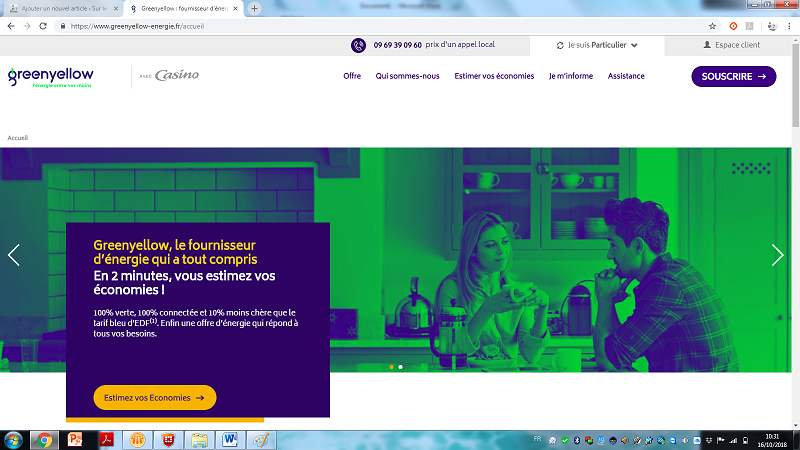Image resolution: width=800 pixels, height=450 pixels.
Task: Click the Action Center flag tray icon
Action: click(x=720, y=440)
